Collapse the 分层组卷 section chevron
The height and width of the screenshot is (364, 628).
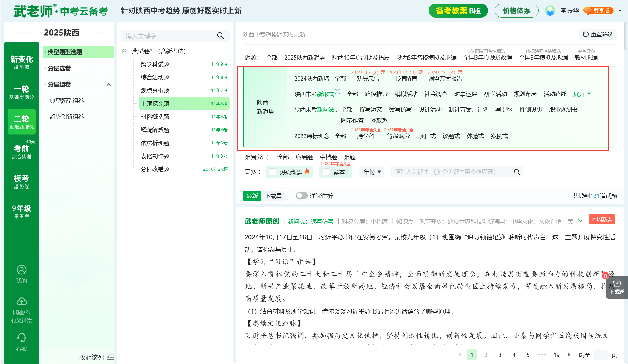pyautogui.click(x=109, y=85)
